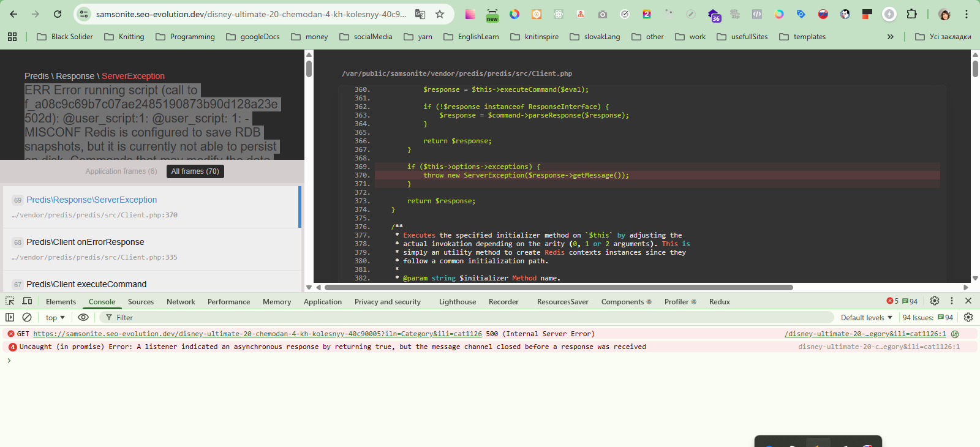This screenshot has height=447, width=980.
Task: Toggle the device toolbar icon
Action: (x=27, y=301)
